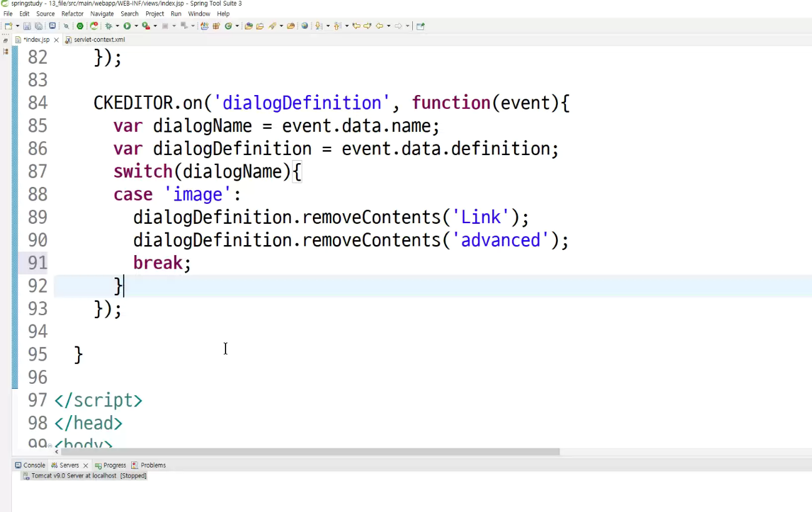Click the 'advanced' string on line 90
The width and height of the screenshot is (812, 512).
(x=500, y=240)
